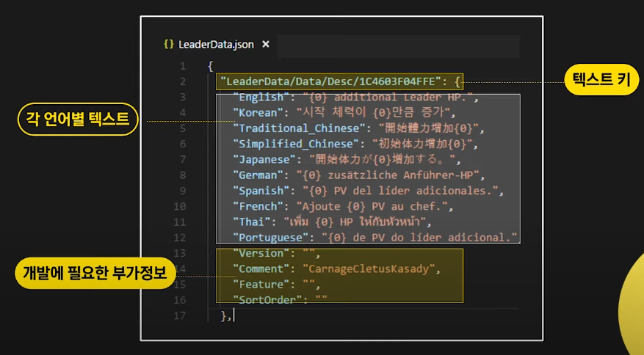Click line number 12 in gutter
The image size is (644, 355).
[x=179, y=238]
